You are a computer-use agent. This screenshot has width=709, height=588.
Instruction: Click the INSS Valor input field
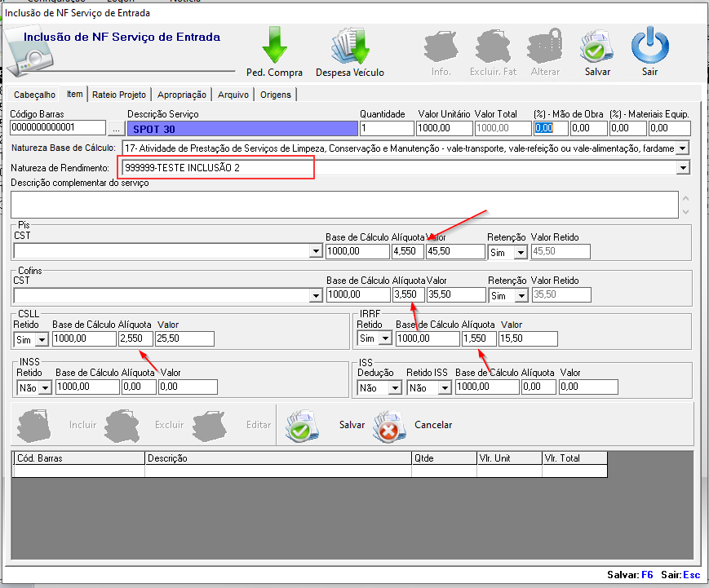pyautogui.click(x=188, y=387)
